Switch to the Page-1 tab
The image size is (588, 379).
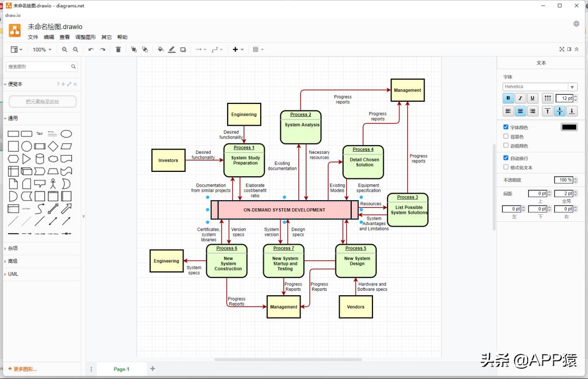tap(121, 369)
